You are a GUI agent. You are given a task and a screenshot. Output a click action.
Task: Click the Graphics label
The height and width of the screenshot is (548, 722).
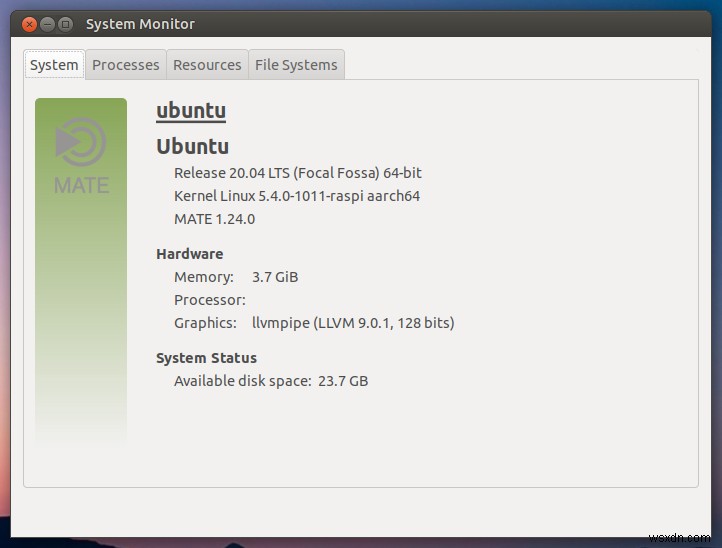(205, 323)
